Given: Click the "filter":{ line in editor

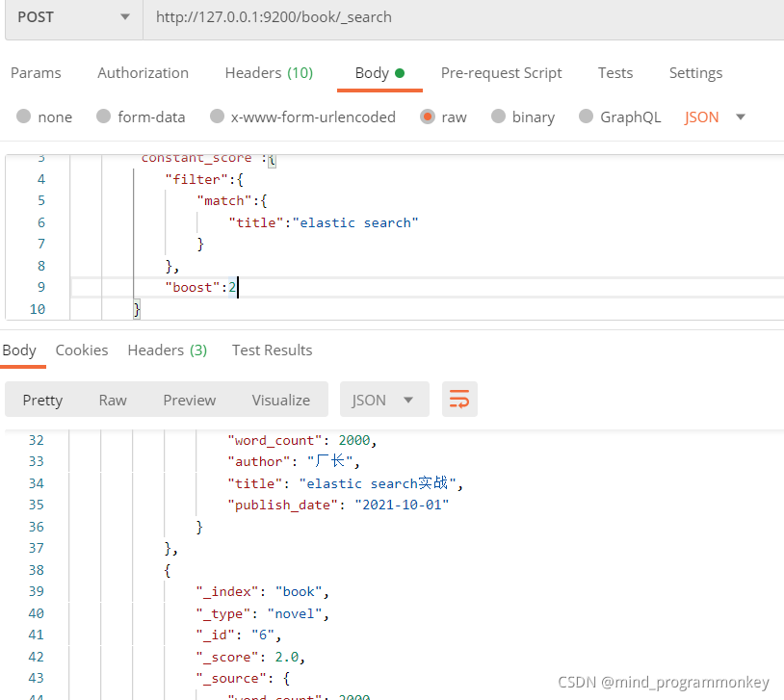Looking at the screenshot, I should click(x=204, y=179).
